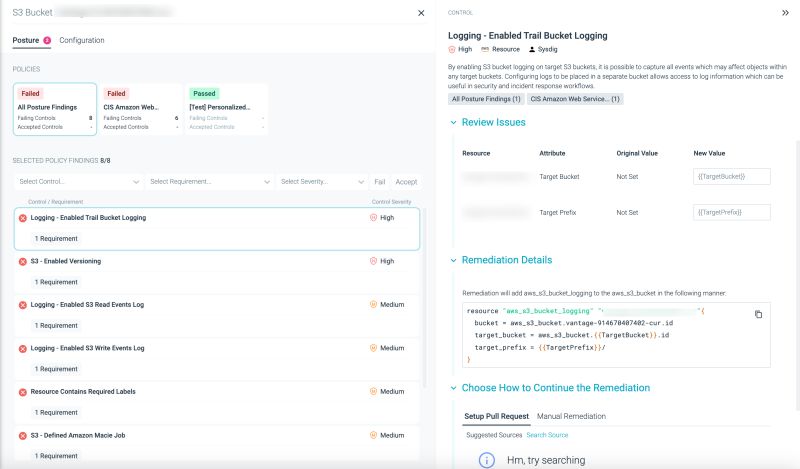Collapse the Remediation Details section
This screenshot has height=469, width=800.
pos(453,260)
